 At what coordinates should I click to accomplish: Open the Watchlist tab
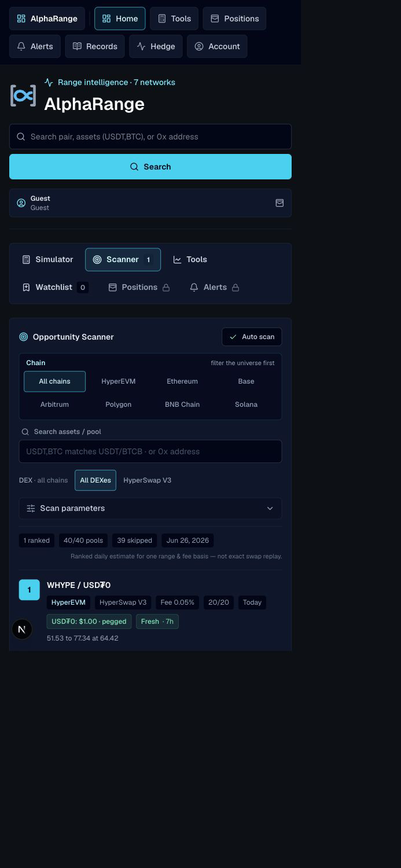click(54, 287)
